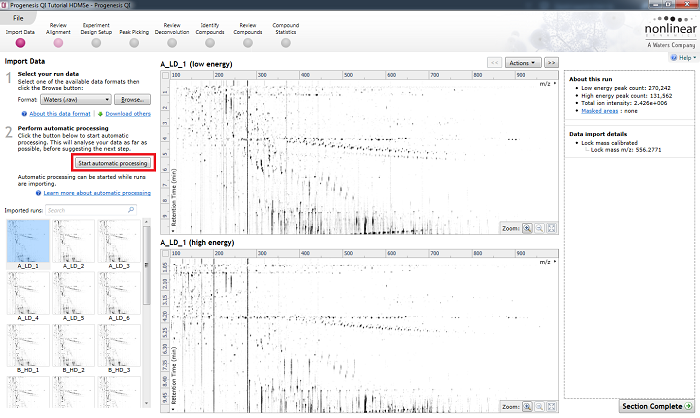700x418 pixels.
Task: Open the Format combo box Waters (.raw)
Action: tap(76, 100)
